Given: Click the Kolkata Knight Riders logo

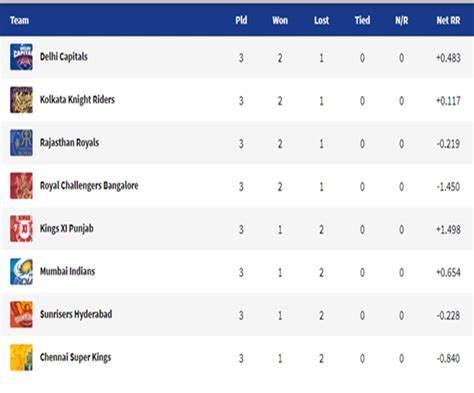Looking at the screenshot, I should tap(21, 100).
